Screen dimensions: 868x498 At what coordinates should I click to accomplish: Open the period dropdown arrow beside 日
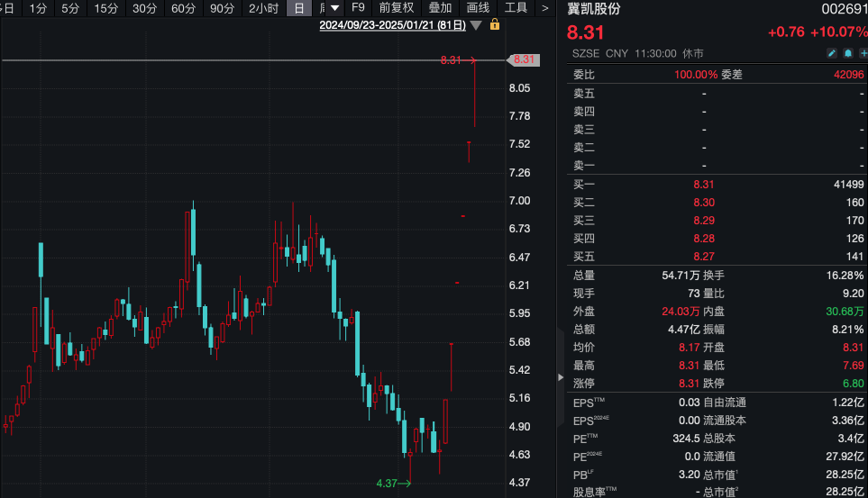point(335,8)
